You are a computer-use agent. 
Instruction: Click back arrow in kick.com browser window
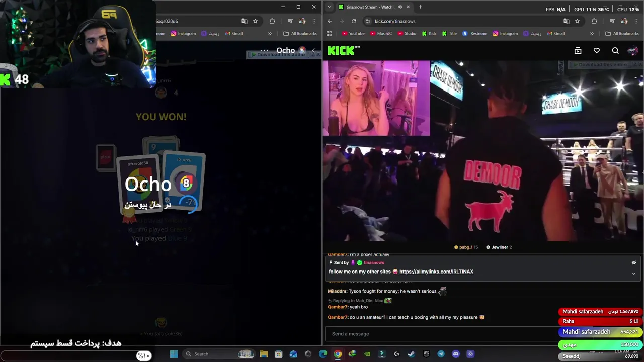pos(330,21)
